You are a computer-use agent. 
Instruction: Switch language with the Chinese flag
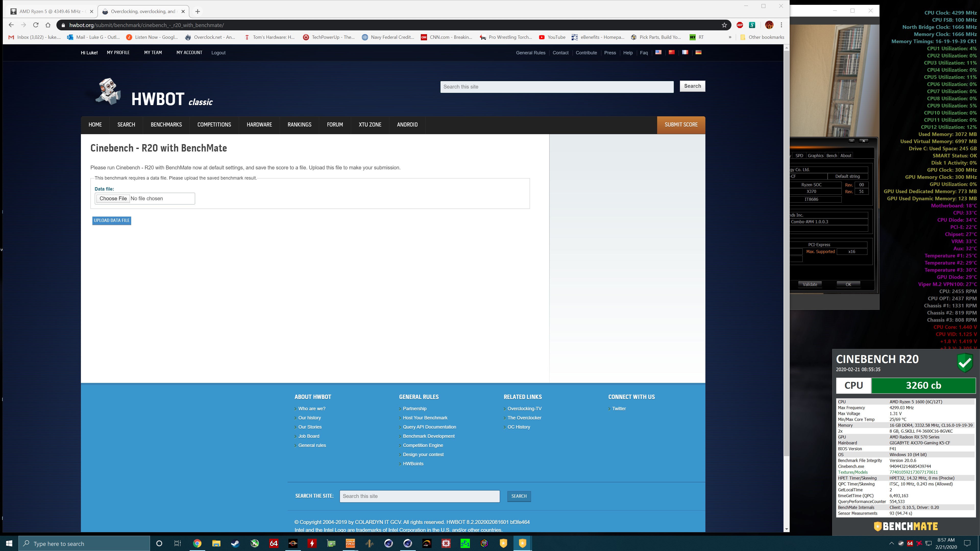pyautogui.click(x=671, y=53)
